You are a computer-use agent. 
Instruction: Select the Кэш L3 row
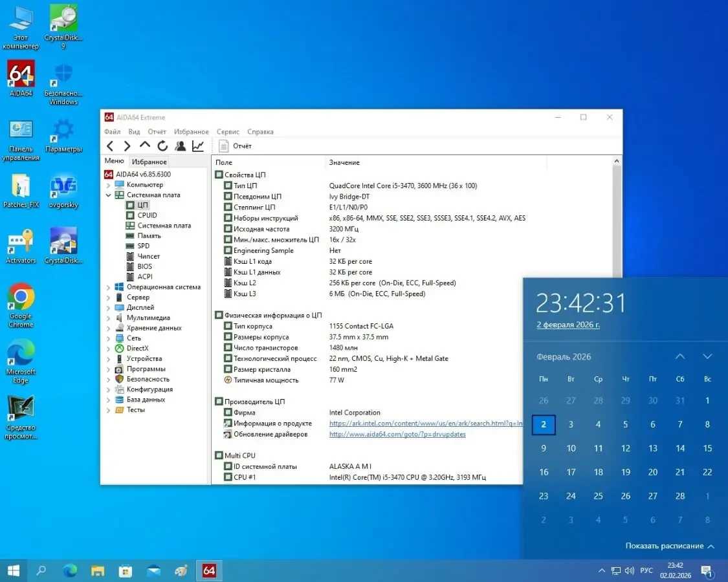pyautogui.click(x=373, y=294)
